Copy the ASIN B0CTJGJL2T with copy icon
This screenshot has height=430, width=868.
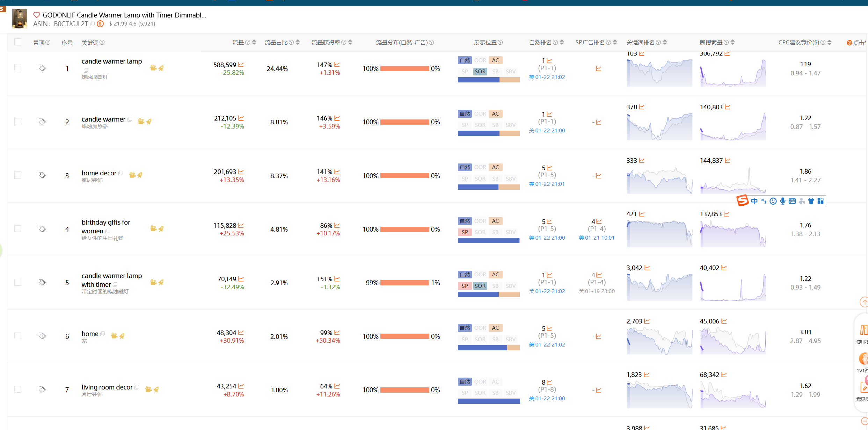(93, 24)
